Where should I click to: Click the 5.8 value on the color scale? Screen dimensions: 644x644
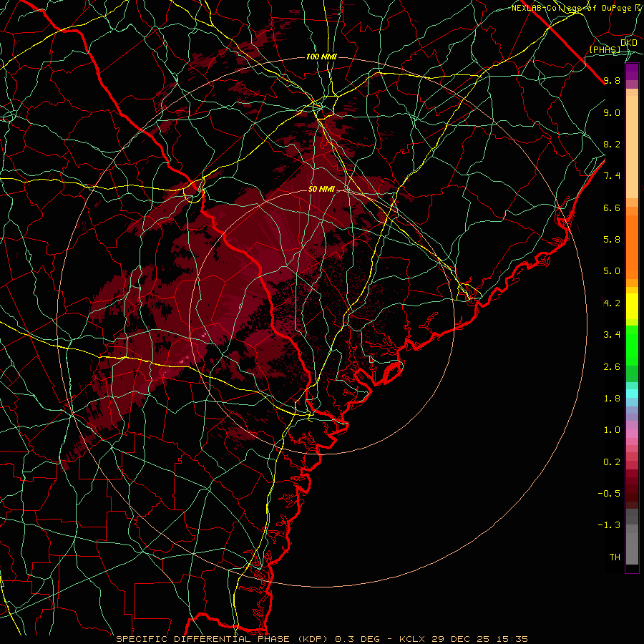point(612,240)
